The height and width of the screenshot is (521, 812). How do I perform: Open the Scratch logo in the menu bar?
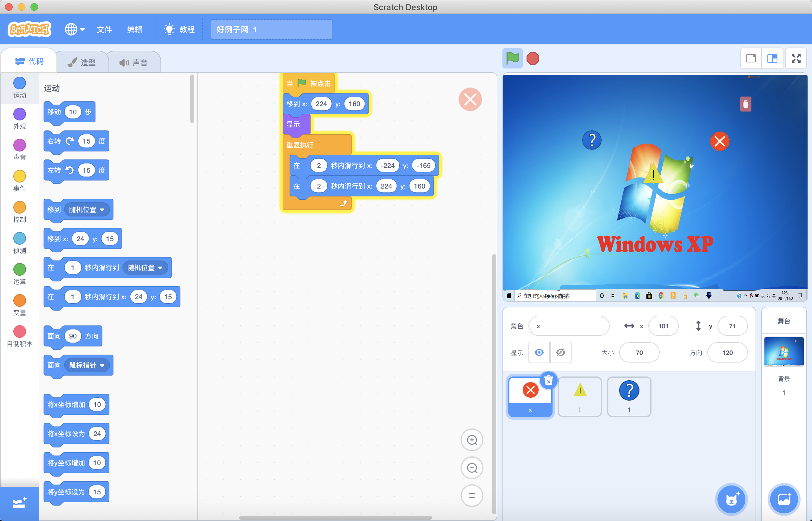[x=30, y=29]
